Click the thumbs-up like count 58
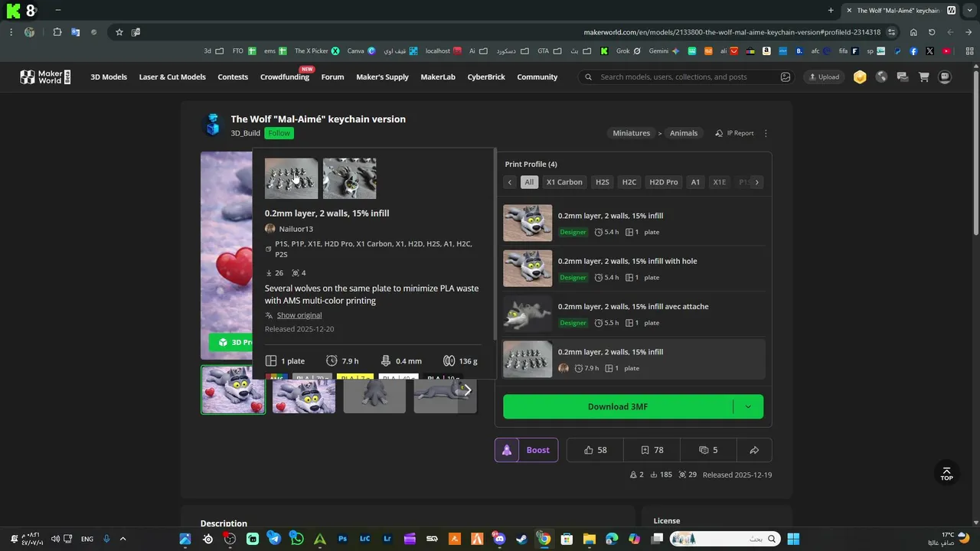980x551 pixels. pos(595,450)
